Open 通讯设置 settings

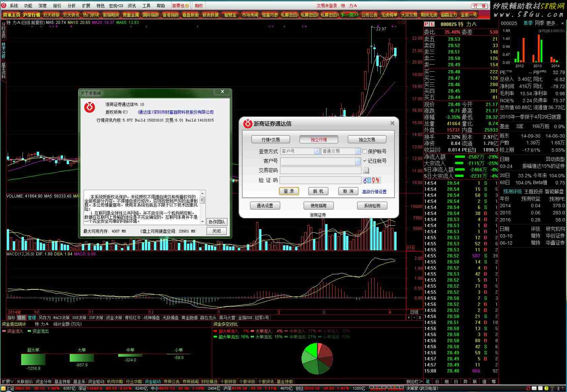pyautogui.click(x=265, y=206)
